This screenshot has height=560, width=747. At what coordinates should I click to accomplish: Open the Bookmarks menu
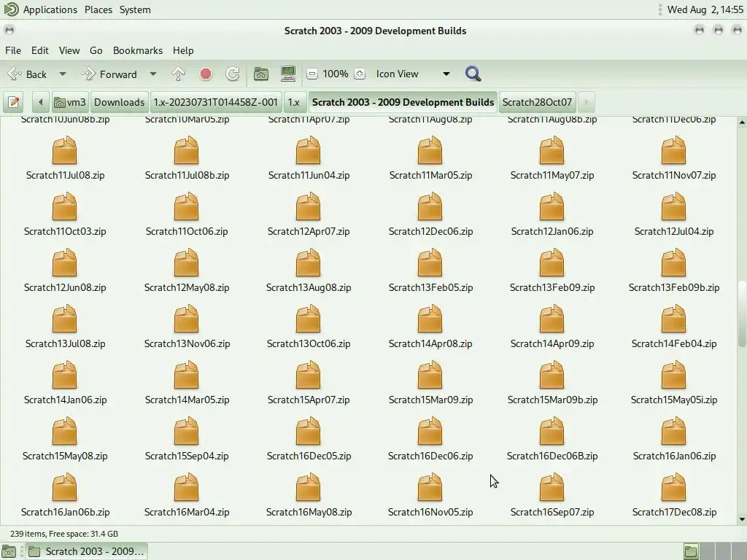(138, 50)
